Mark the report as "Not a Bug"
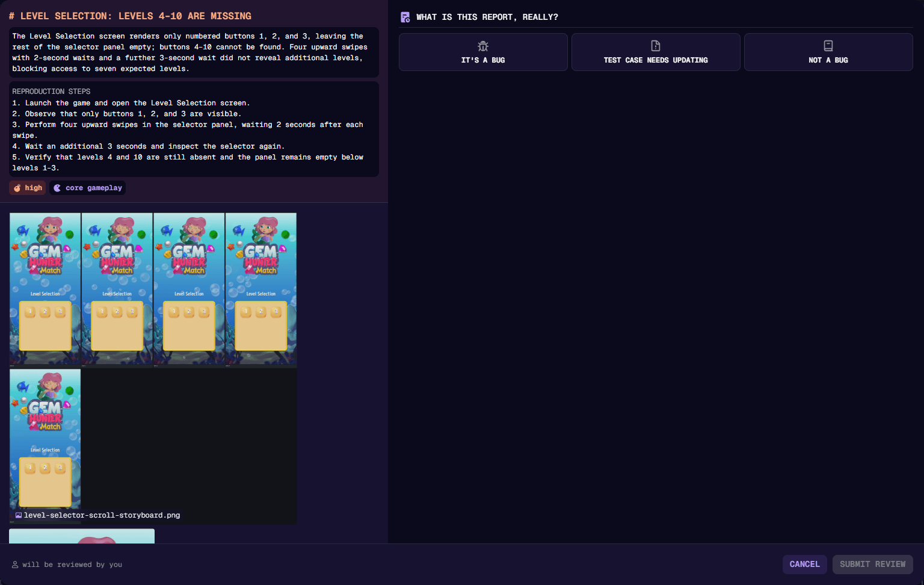Screen dimensions: 924x585 pyautogui.click(x=828, y=52)
